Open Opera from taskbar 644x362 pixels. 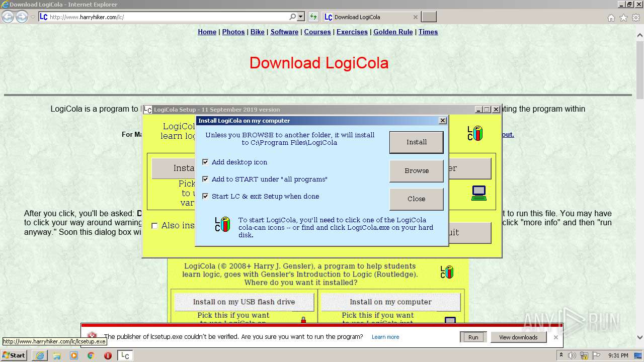(x=108, y=355)
